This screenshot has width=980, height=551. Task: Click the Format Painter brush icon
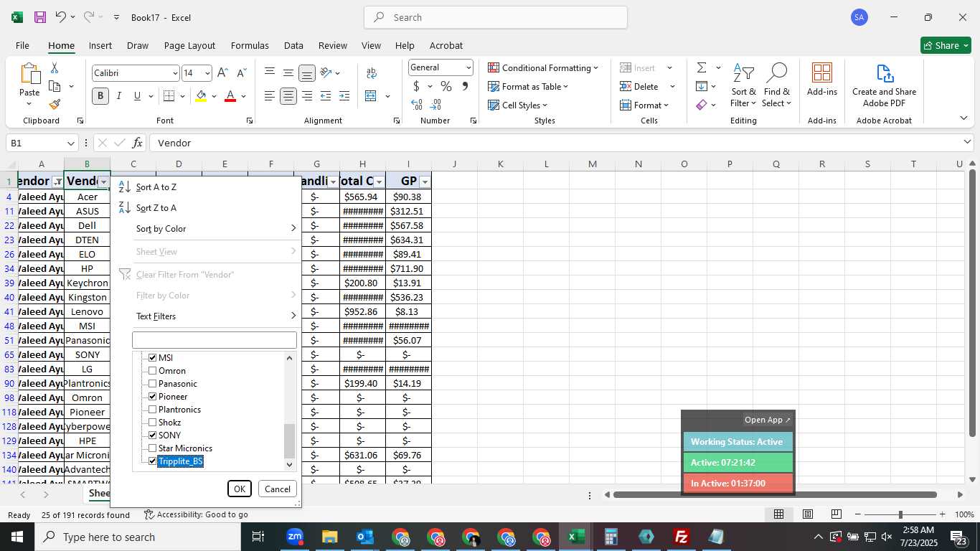point(55,105)
